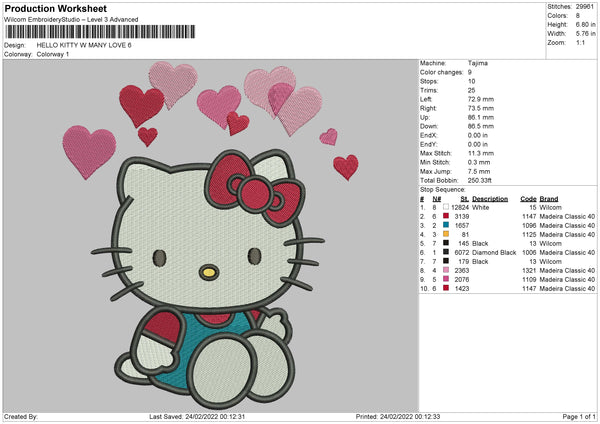This screenshot has height=424, width=600.
Task: Click the stitch count 12824 in row 1
Action: pyautogui.click(x=460, y=207)
